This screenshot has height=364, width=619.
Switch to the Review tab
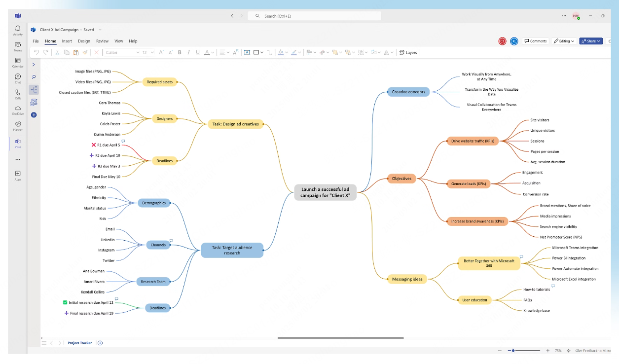103,41
